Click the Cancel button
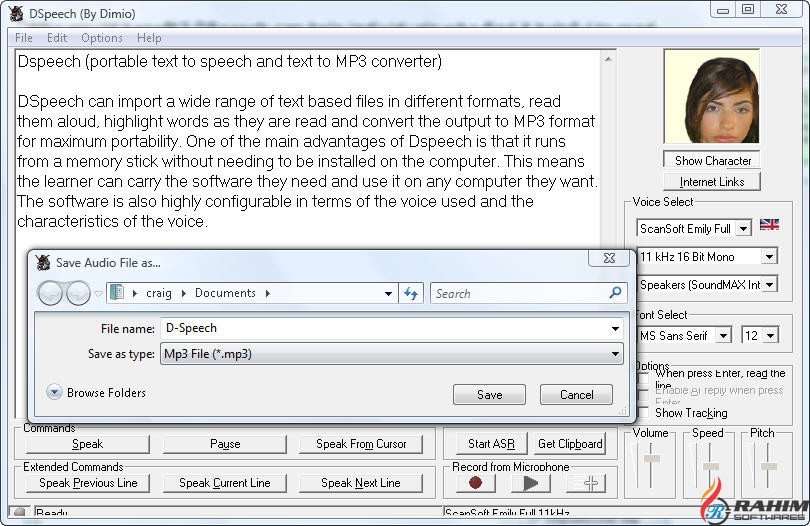This screenshot has height=526, width=810. pyautogui.click(x=577, y=395)
